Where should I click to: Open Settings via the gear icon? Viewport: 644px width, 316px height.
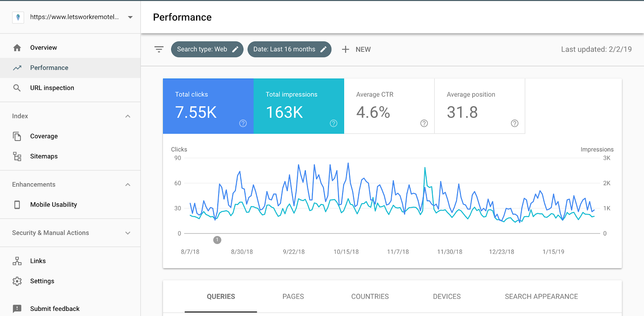(17, 281)
